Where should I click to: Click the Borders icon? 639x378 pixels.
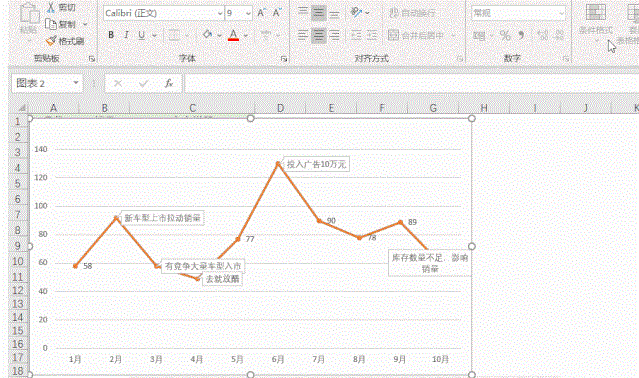(x=174, y=35)
